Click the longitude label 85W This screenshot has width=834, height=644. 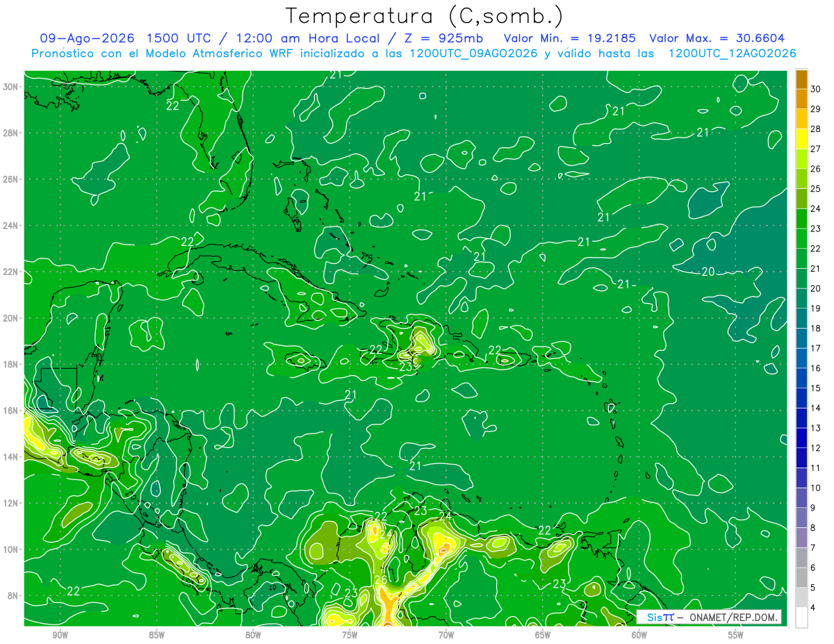coord(157,635)
